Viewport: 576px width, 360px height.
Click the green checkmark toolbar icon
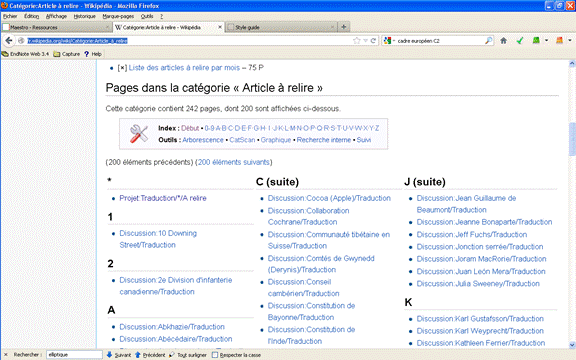coord(520,41)
